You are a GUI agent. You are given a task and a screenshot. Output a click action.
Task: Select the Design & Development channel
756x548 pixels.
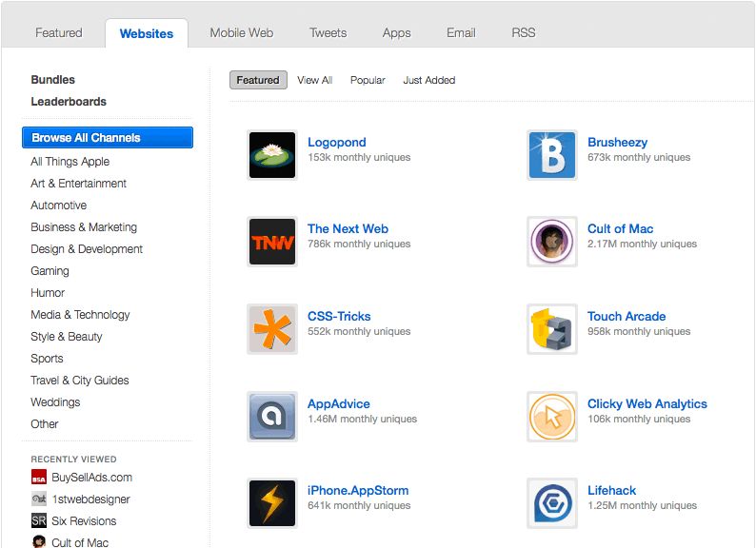tap(87, 248)
